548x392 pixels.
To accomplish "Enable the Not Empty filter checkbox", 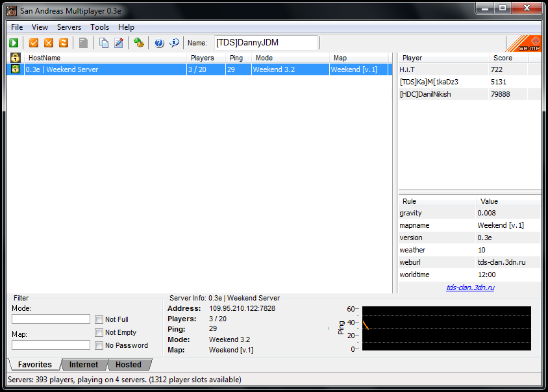I will (99, 332).
